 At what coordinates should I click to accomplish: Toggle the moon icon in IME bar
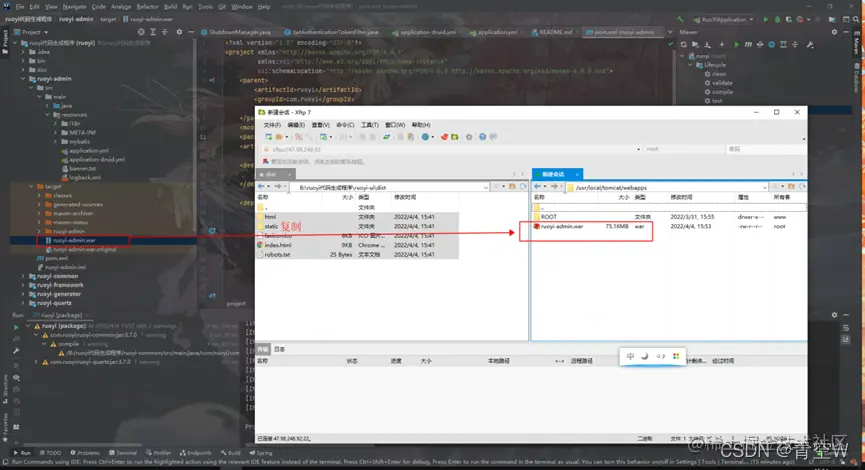click(x=644, y=356)
